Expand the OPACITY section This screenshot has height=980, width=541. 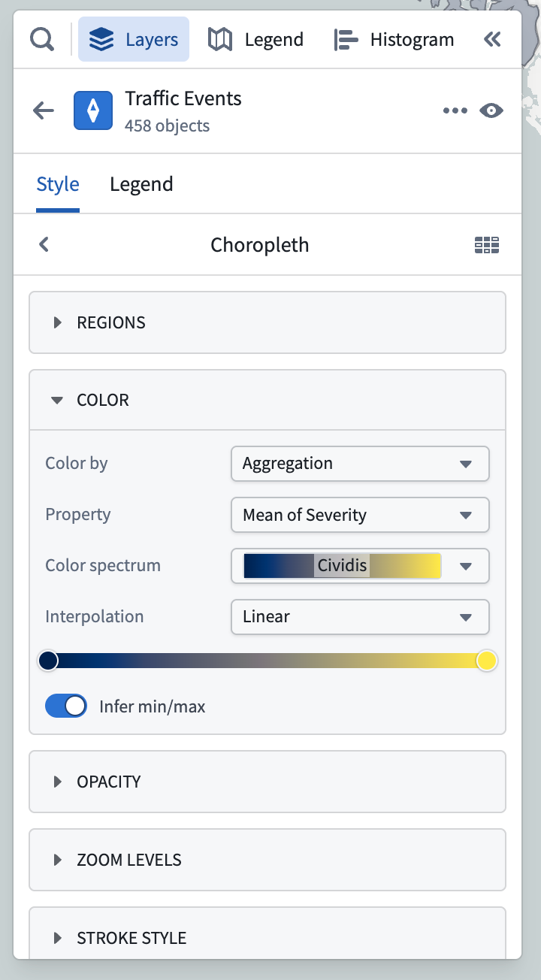(x=267, y=782)
